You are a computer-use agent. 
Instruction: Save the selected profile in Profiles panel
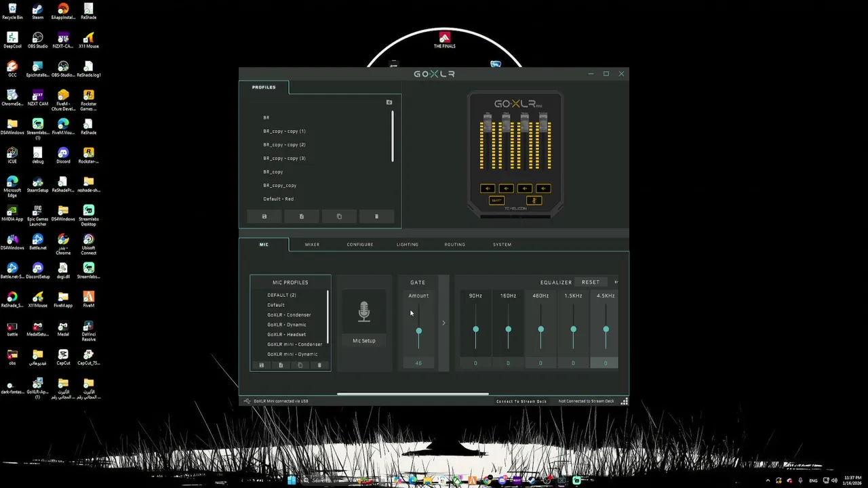264,216
